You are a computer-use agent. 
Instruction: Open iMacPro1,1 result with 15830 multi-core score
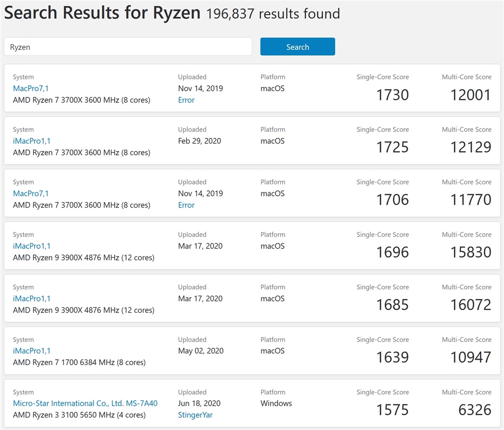click(x=31, y=246)
